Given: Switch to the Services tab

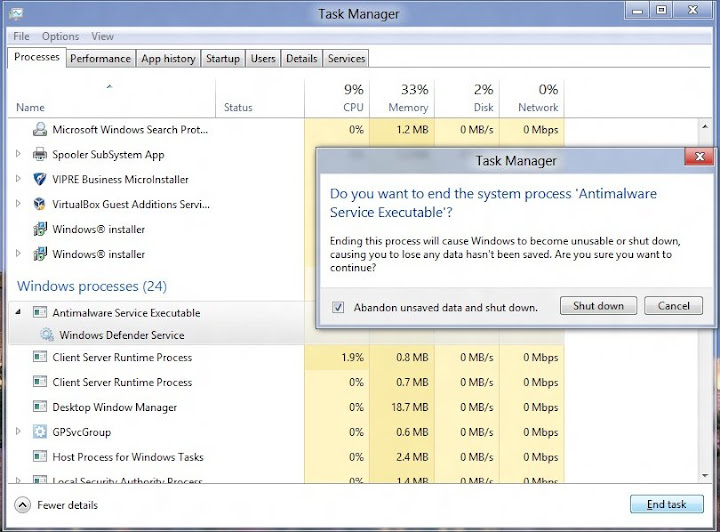Looking at the screenshot, I should [346, 59].
